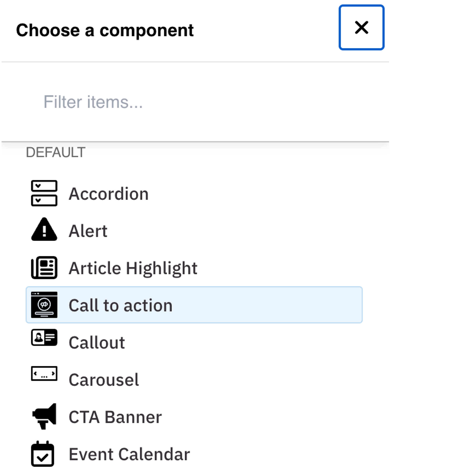The width and height of the screenshot is (476, 476).
Task: Click the Alert warning triangle icon
Action: pyautogui.click(x=44, y=229)
